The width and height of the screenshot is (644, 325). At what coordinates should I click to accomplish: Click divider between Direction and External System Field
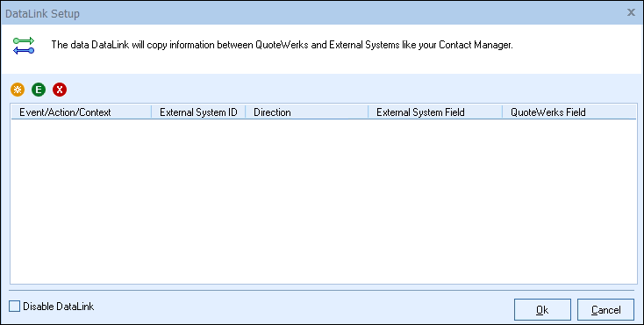pyautogui.click(x=368, y=112)
